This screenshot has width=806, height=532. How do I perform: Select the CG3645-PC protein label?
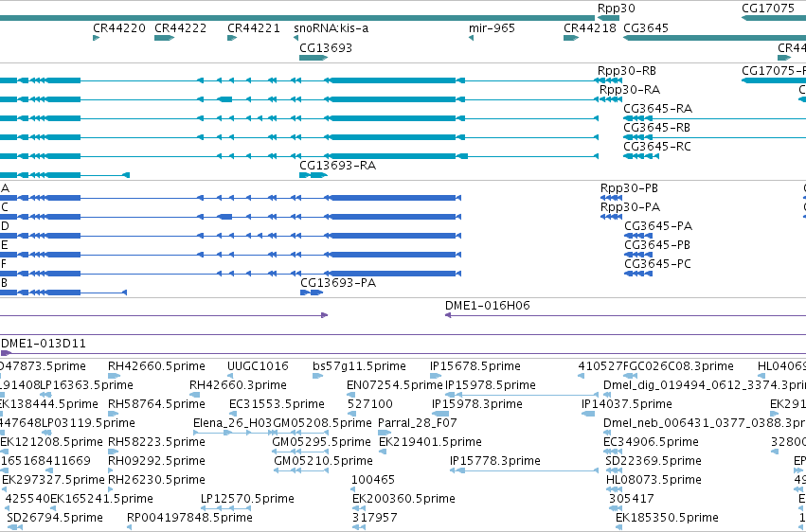click(657, 264)
